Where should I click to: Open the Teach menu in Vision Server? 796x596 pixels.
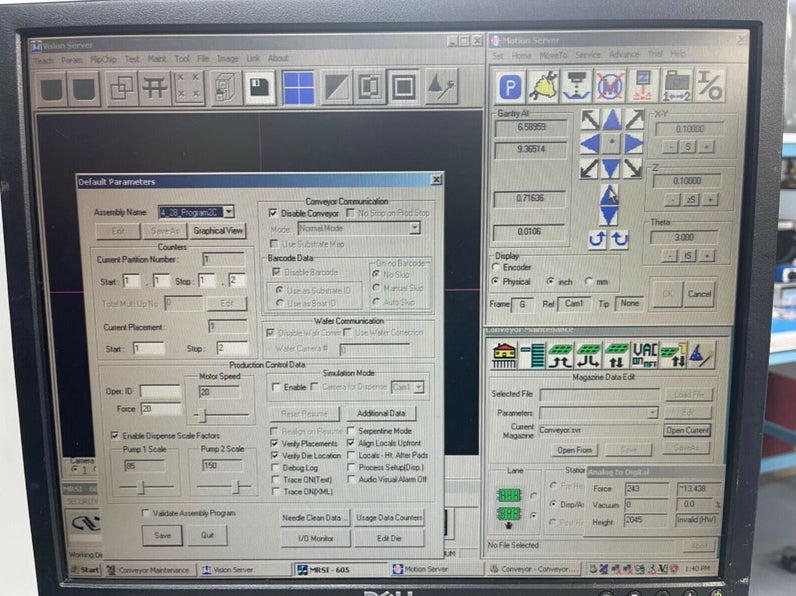point(44,61)
